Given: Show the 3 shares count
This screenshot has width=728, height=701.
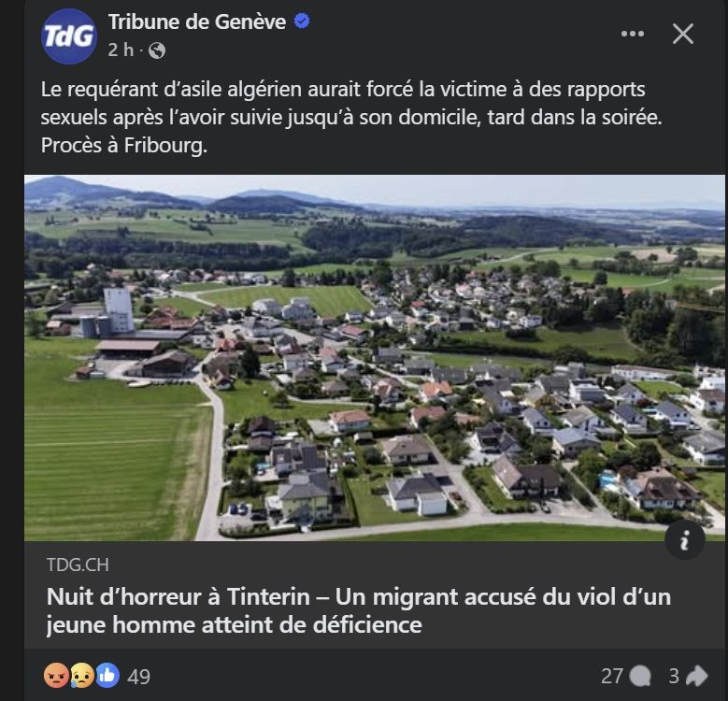Looking at the screenshot, I should 673,676.
